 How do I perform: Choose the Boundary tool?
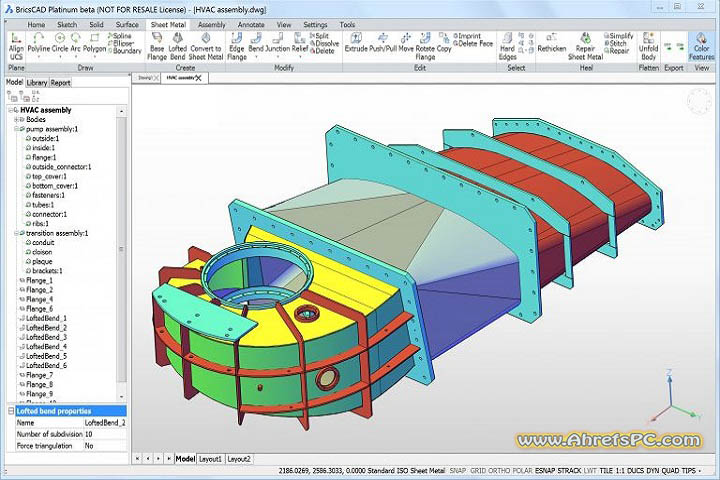pyautogui.click(x=124, y=51)
